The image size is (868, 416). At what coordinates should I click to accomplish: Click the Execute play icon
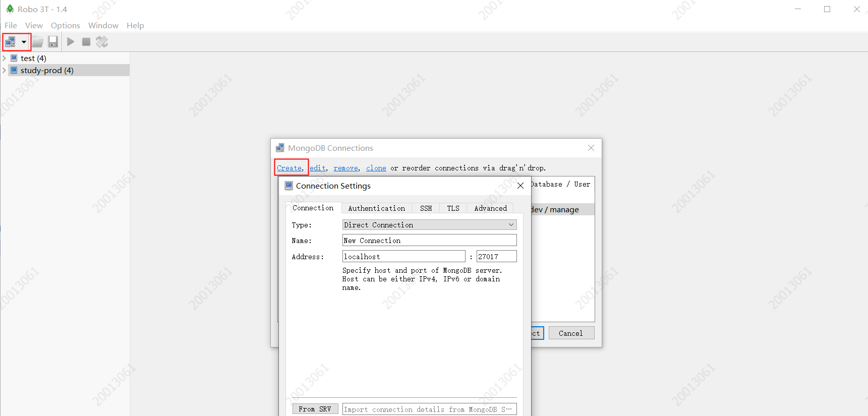point(71,42)
